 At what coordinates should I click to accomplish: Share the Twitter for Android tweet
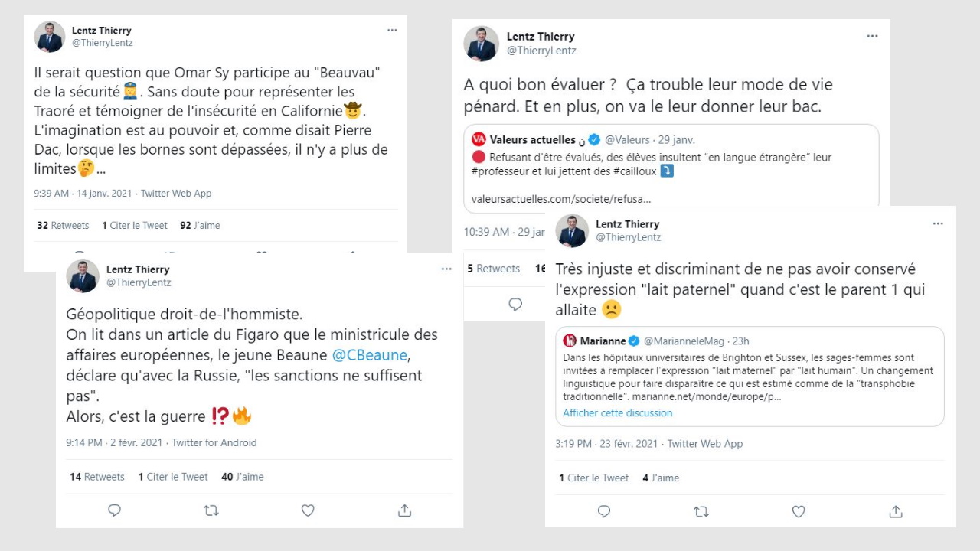(405, 510)
